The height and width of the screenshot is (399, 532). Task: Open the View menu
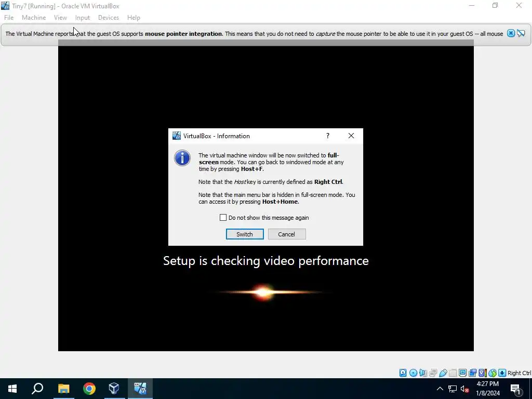[60, 18]
